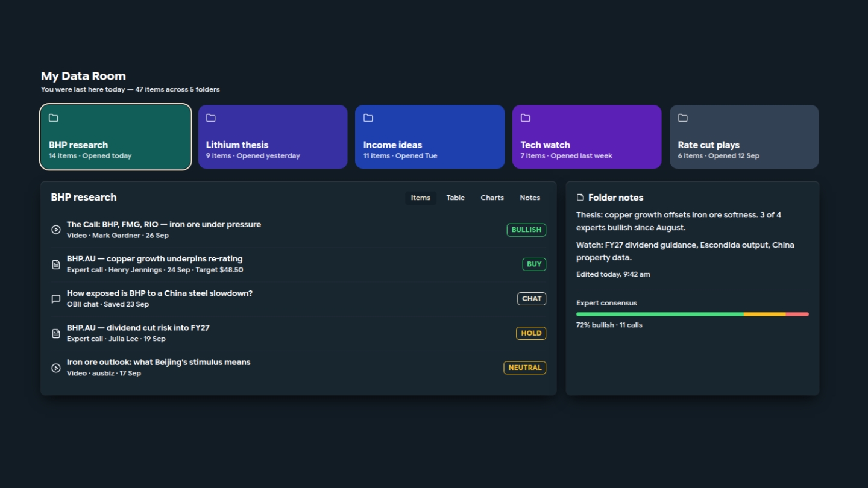The image size is (868, 488).
Task: Click the BUY rating tag
Action: click(x=534, y=264)
